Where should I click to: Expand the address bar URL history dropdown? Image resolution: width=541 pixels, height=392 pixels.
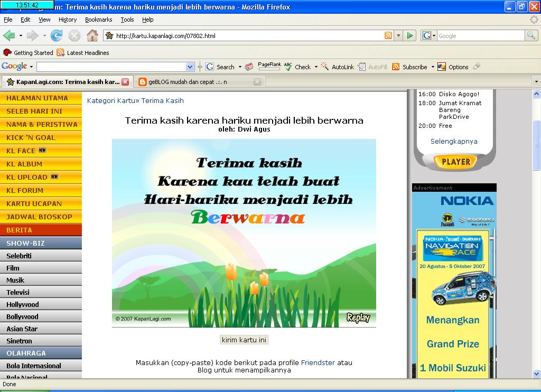click(398, 35)
